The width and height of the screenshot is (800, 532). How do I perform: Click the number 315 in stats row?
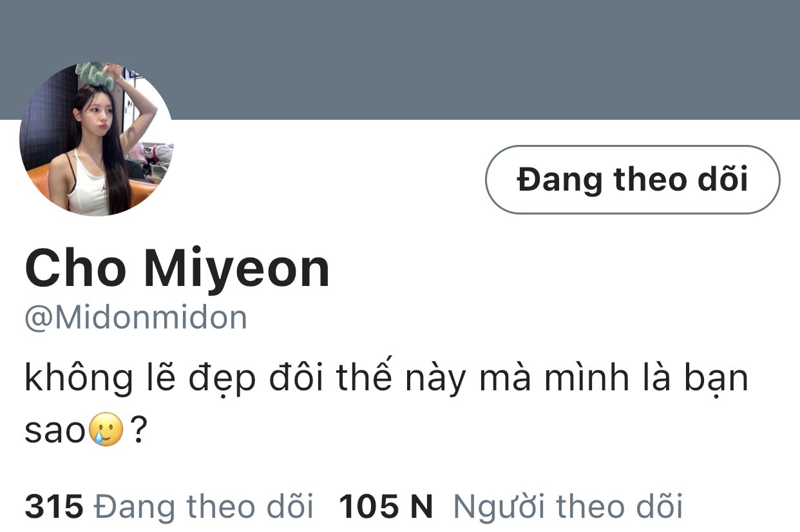point(54,507)
